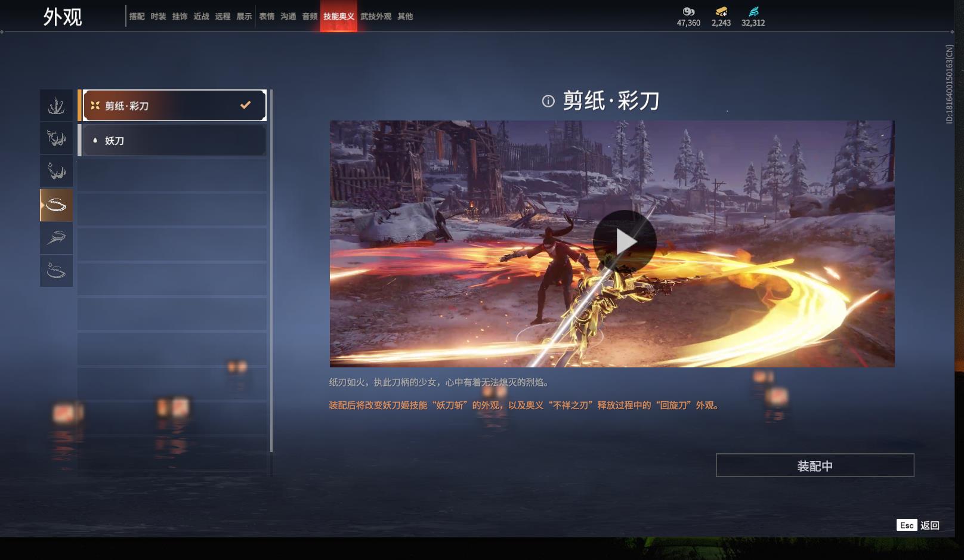Select the swirl ring with droplet skill icon
964x560 pixels.
56,271
